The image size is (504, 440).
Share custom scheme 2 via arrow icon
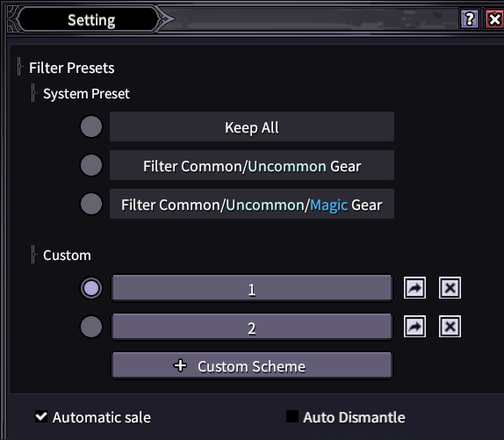click(x=414, y=327)
